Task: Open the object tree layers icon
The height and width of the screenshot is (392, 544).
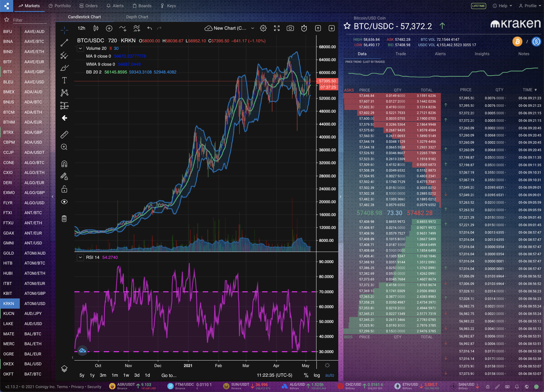Action: click(x=64, y=369)
